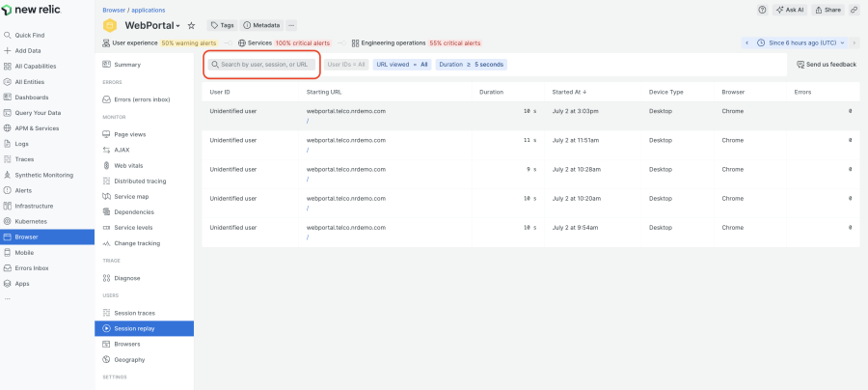Screen dimensions: 868x390
Task: Click the Ask AI button
Action: point(791,10)
